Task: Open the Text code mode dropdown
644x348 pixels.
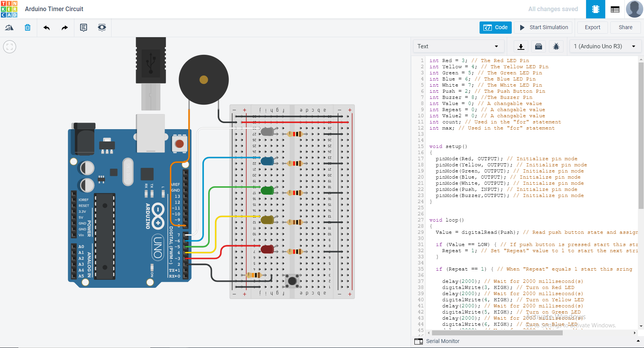Action: point(458,46)
